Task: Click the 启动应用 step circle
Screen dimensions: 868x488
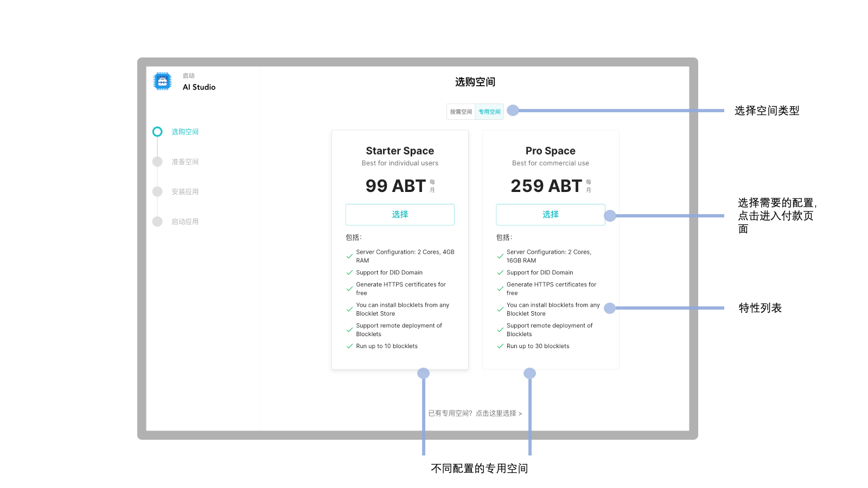Action: [157, 221]
